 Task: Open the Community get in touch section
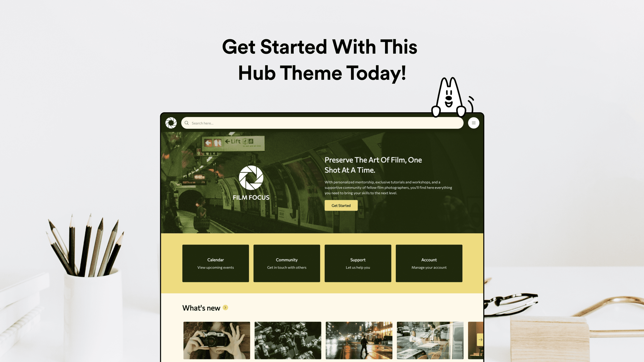click(x=287, y=263)
